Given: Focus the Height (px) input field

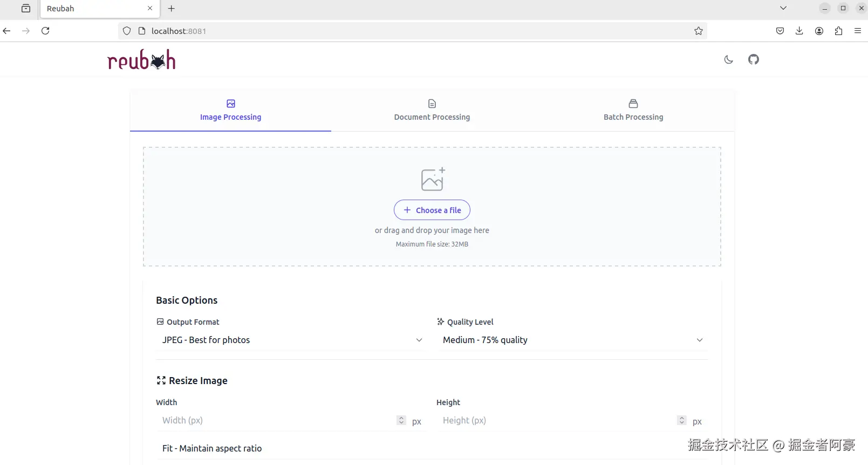Looking at the screenshot, I should click(x=556, y=420).
